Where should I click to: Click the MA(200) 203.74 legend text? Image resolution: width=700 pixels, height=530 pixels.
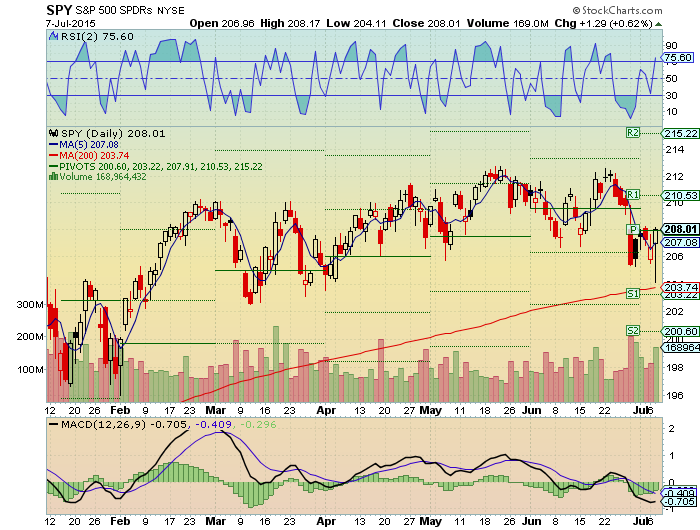tap(94, 155)
